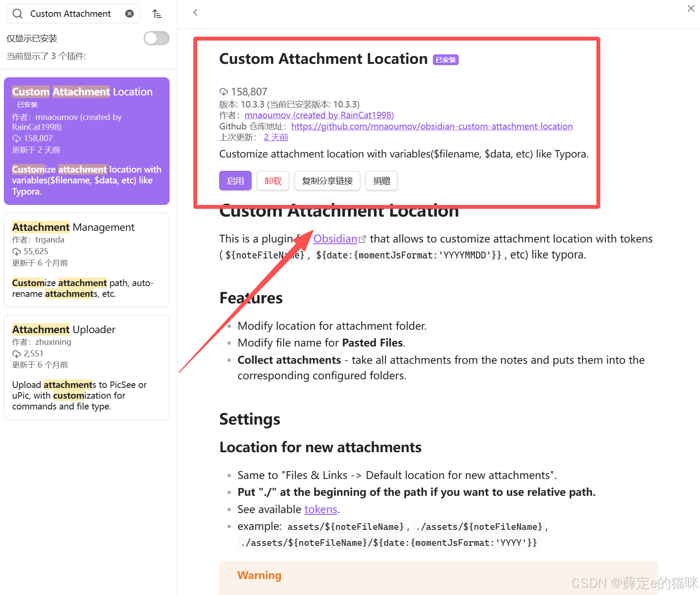
Task: Clear the plugin search field
Action: [129, 14]
